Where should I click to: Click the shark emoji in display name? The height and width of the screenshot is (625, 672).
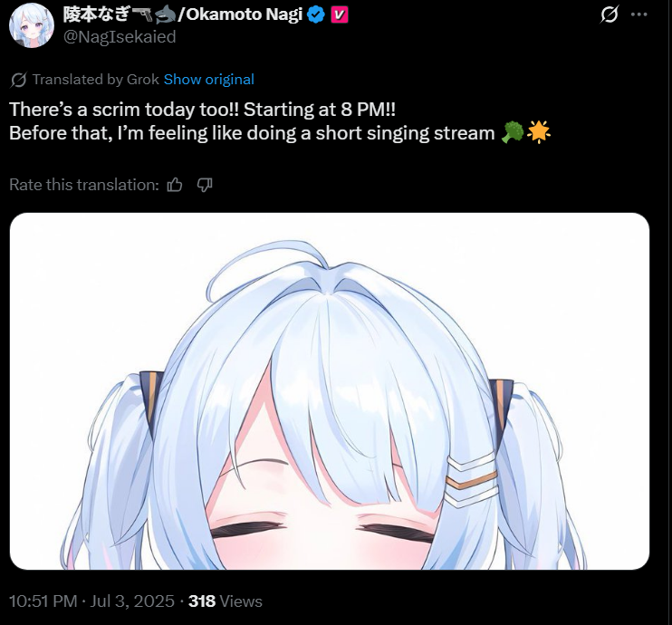(165, 15)
